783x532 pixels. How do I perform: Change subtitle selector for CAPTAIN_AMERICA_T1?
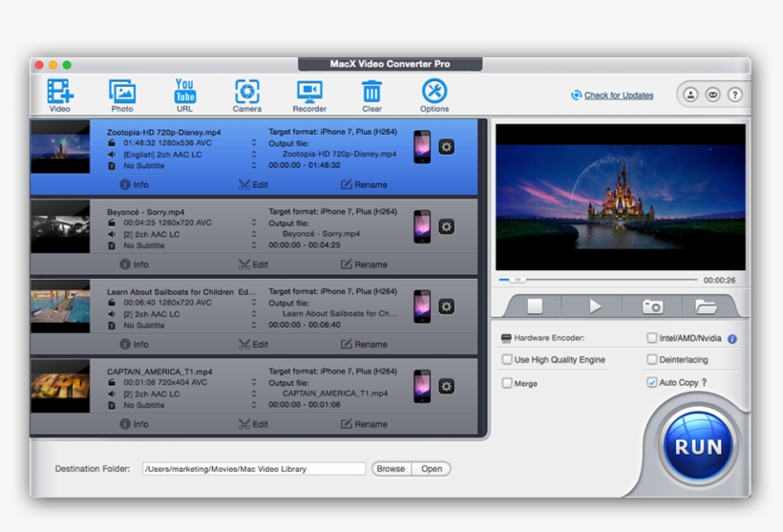(254, 405)
